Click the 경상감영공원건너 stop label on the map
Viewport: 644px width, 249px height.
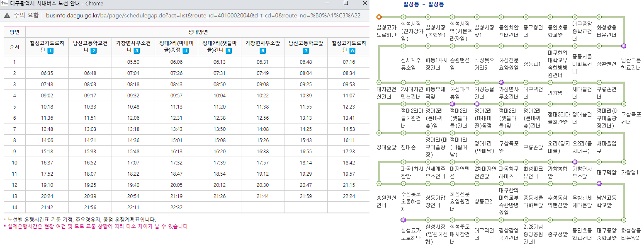click(509, 234)
